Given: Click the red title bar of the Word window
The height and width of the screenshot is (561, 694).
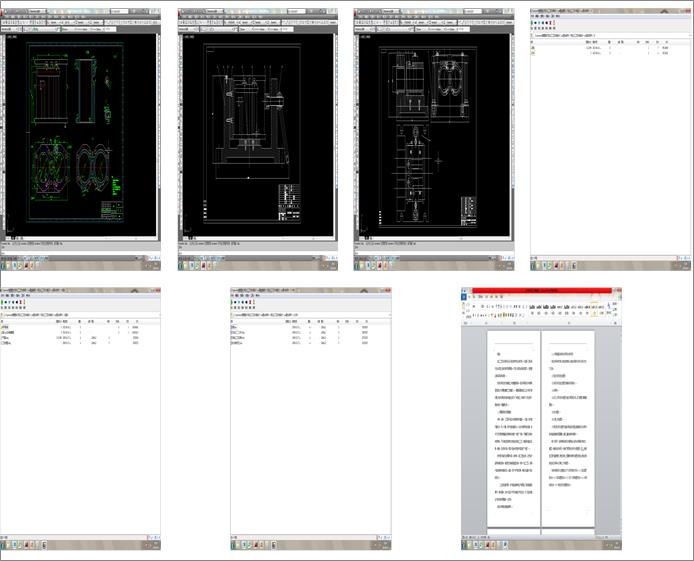Looking at the screenshot, I should point(542,291).
